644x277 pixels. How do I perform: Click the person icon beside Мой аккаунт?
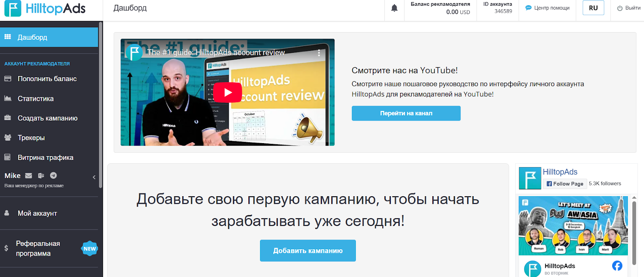coord(7,213)
